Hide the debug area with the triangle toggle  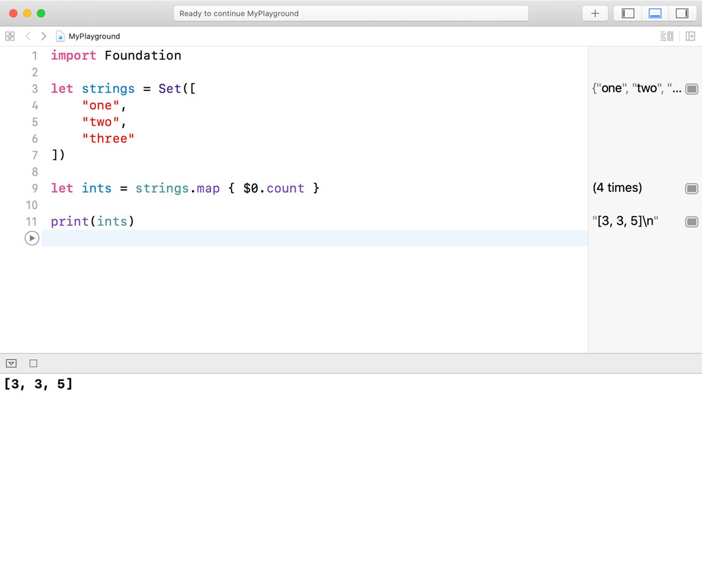click(11, 363)
